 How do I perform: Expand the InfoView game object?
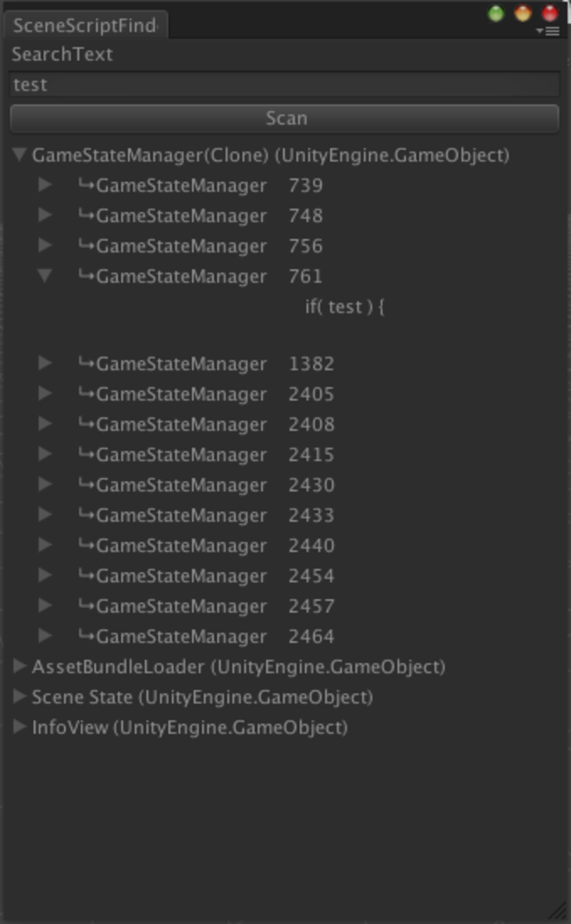[x=19, y=726]
